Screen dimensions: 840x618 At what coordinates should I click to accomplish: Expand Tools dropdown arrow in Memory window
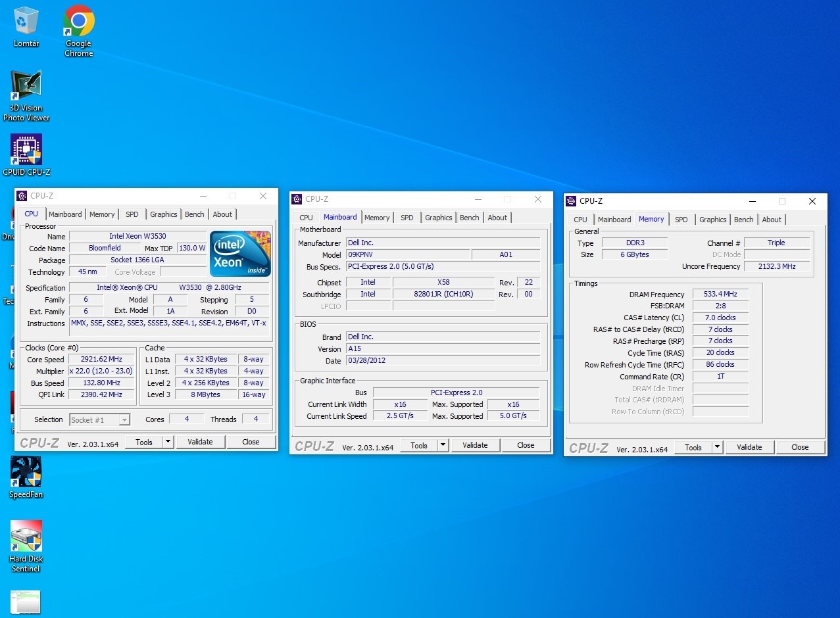[718, 448]
